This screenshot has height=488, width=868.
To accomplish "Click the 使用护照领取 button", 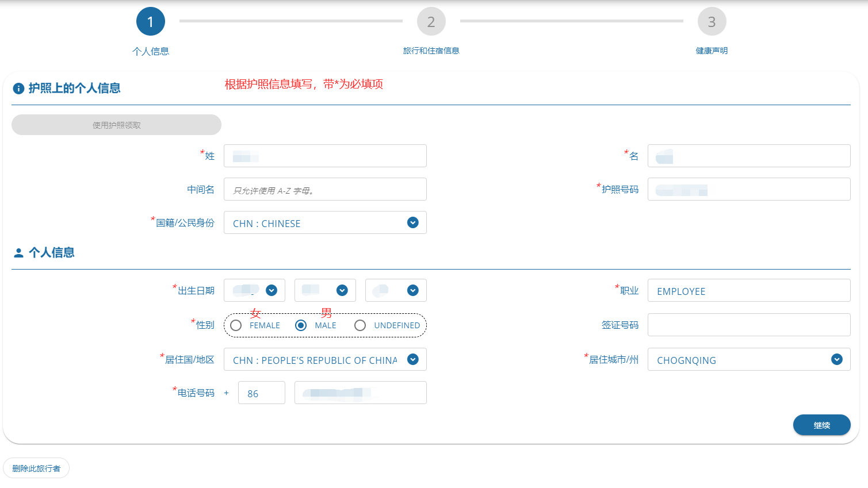I will pos(116,125).
